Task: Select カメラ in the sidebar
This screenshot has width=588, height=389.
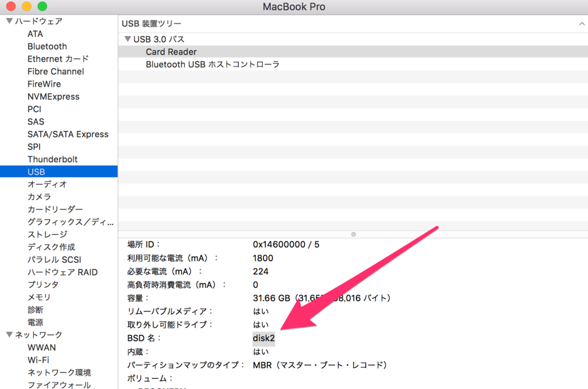Action: coord(40,197)
